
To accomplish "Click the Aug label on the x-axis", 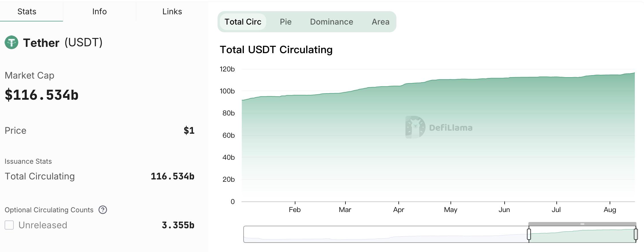I will (x=610, y=210).
